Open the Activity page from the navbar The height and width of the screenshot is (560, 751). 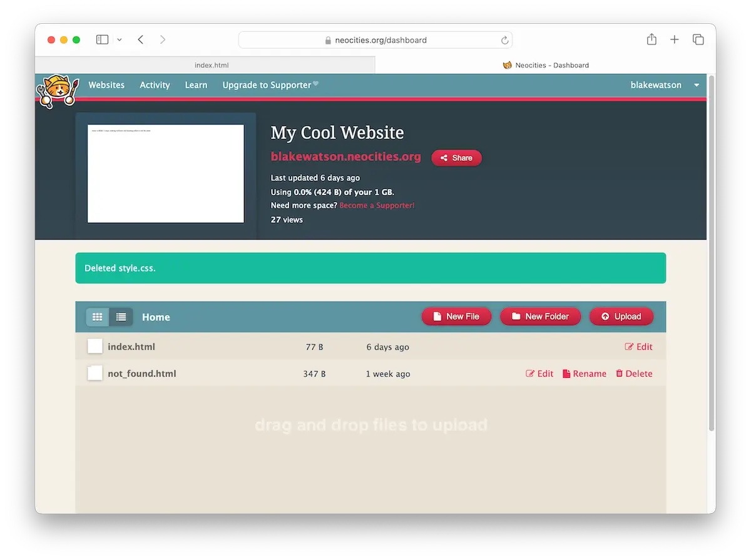(x=155, y=84)
